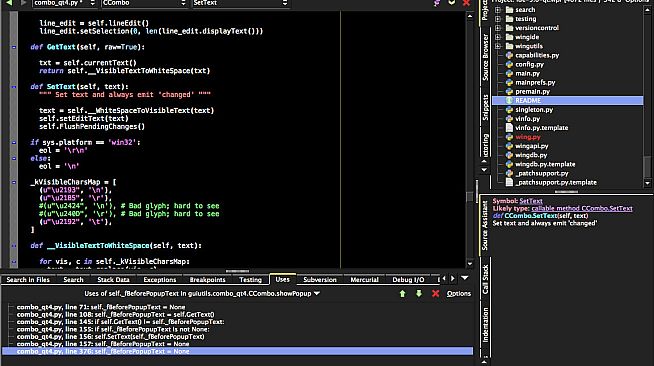Click Python icon of wingapi.py
Viewport: 654px width, 366px height.
(x=509, y=146)
